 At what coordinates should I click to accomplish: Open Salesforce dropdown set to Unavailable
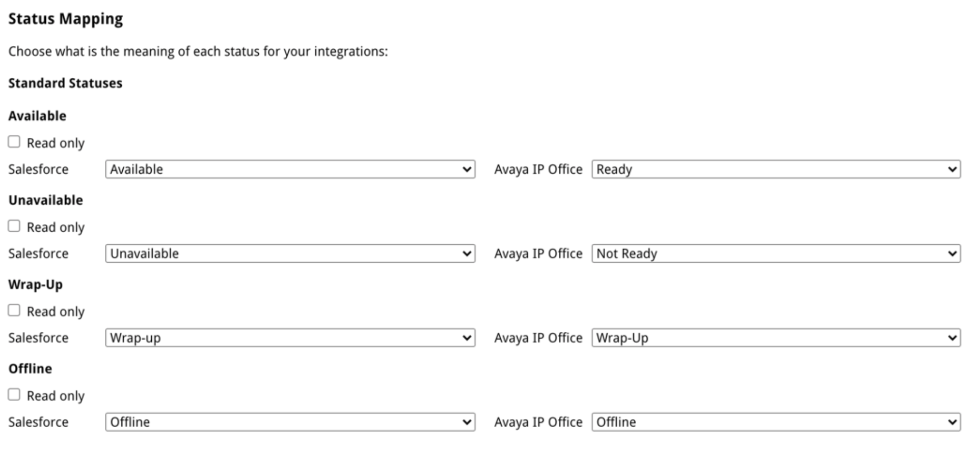tap(290, 254)
